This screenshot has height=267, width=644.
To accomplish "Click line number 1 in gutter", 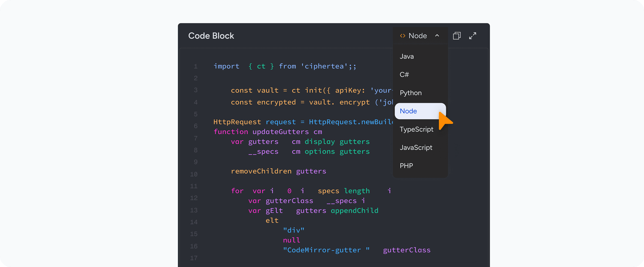I will point(195,67).
